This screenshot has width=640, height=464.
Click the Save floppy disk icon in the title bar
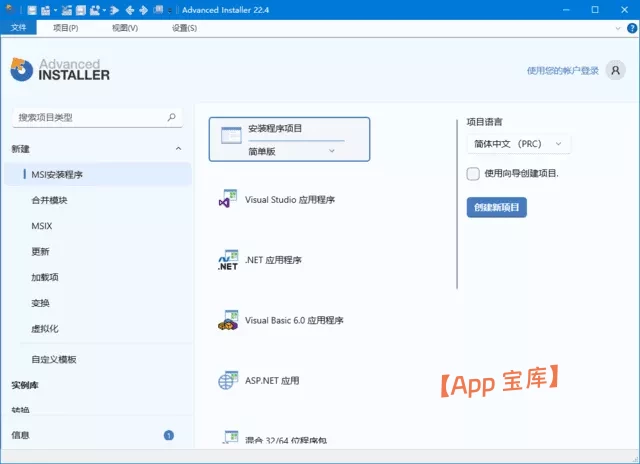pyautogui.click(x=32, y=10)
